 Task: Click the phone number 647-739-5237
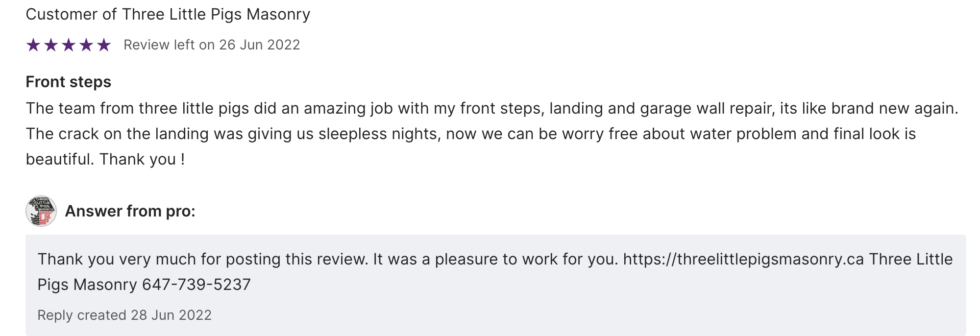[x=196, y=285]
